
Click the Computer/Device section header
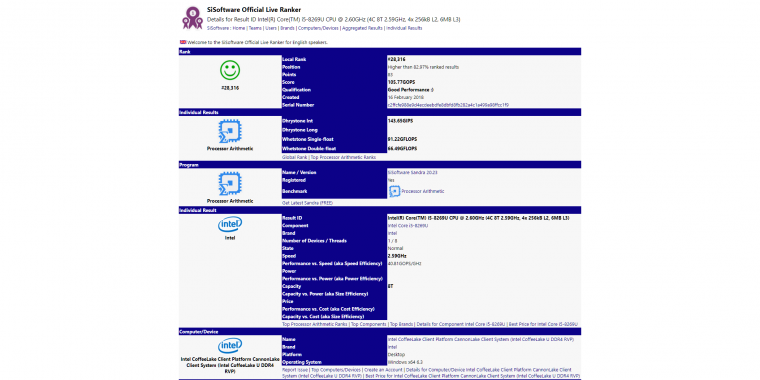tap(380, 332)
